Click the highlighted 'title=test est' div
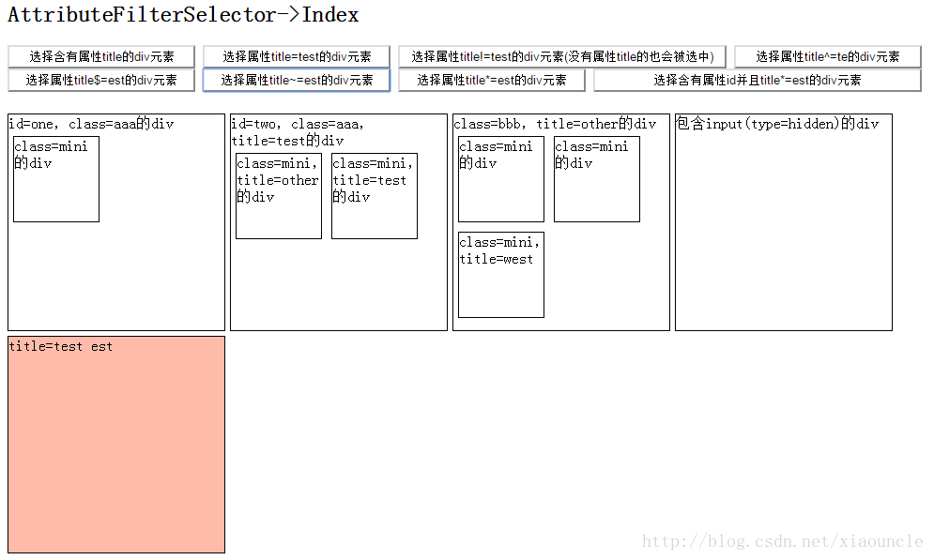This screenshot has width=934, height=560. (x=116, y=445)
